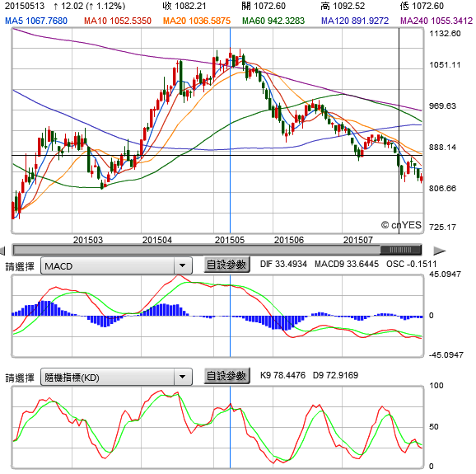Viewport: 476px width, 474px height.
Task: Click 自設參數 button beside KD indicator
Action: [226, 376]
